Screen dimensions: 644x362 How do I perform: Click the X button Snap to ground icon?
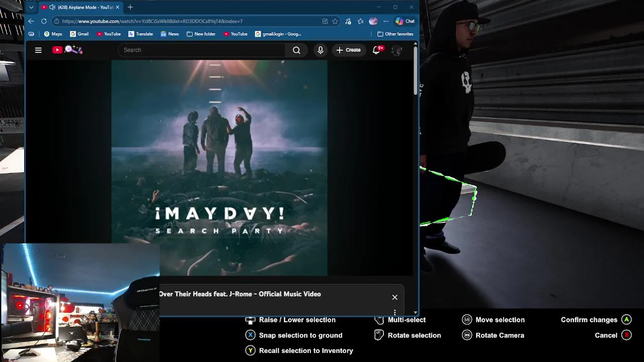coord(250,335)
